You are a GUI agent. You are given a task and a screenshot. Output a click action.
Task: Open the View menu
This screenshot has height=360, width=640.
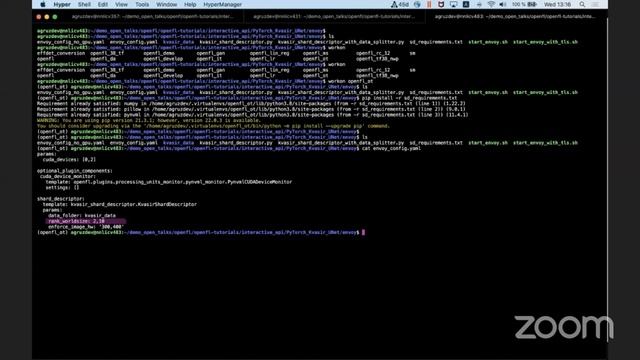click(x=121, y=4)
